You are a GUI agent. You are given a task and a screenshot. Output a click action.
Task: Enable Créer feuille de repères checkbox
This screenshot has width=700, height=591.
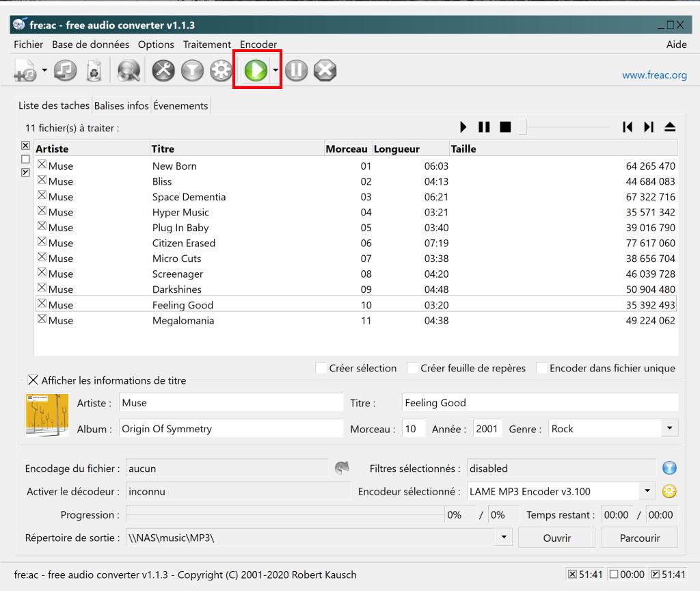[412, 367]
